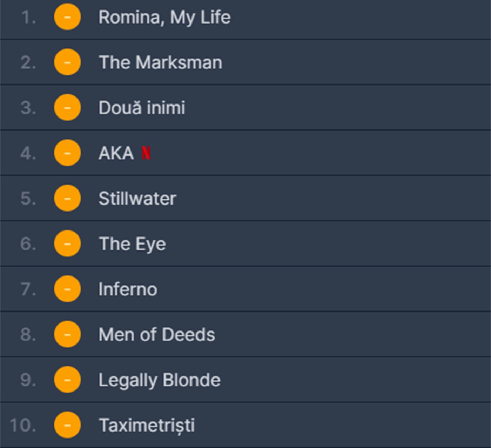Click the orange dash icon next to Inferno
Screen dimensions: 491x448
[x=67, y=289]
